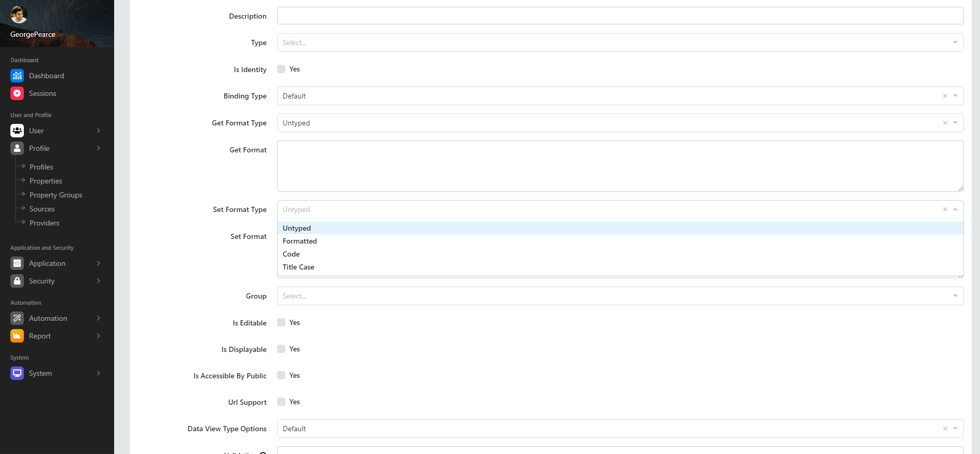
Task: Clear the Binding Type selection
Action: click(945, 96)
